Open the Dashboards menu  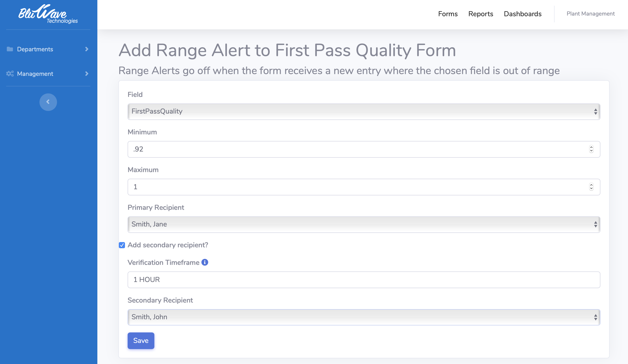coord(523,14)
